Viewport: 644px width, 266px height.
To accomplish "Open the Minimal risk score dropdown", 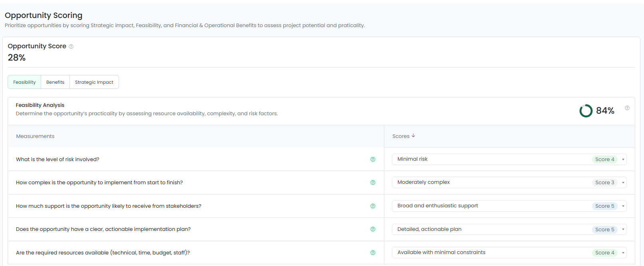I will click(x=623, y=160).
